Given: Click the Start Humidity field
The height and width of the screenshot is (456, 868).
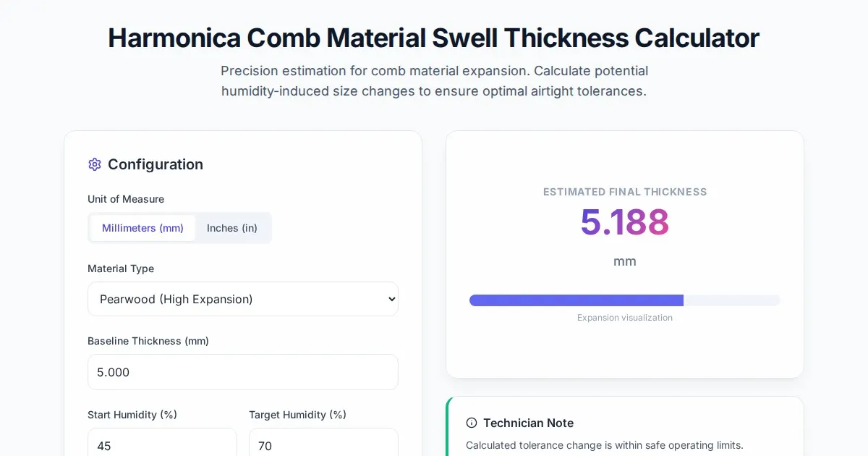Looking at the screenshot, I should pos(162,444).
